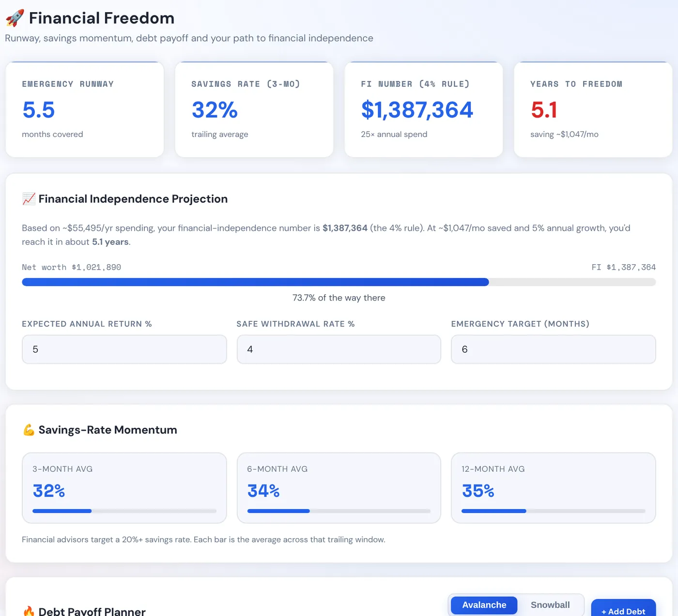Screen dimensions: 678x616
Task: Click the '25× annual spend' caption
Action: (x=394, y=134)
